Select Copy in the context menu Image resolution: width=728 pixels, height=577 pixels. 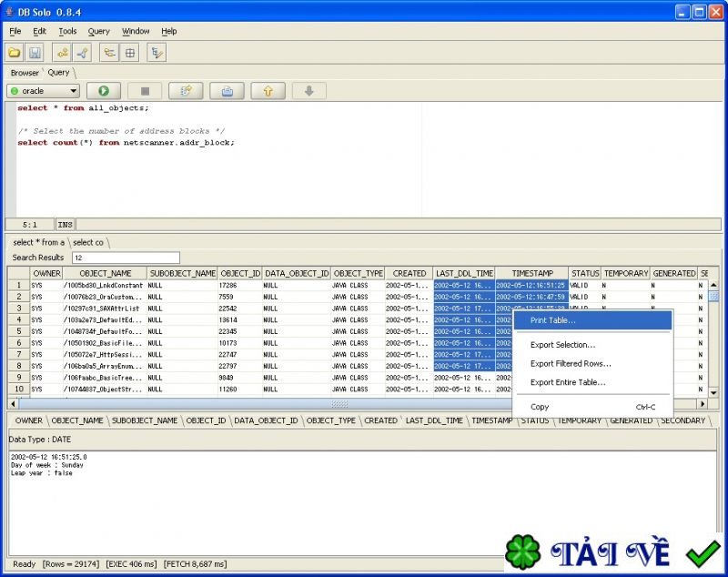coord(540,407)
